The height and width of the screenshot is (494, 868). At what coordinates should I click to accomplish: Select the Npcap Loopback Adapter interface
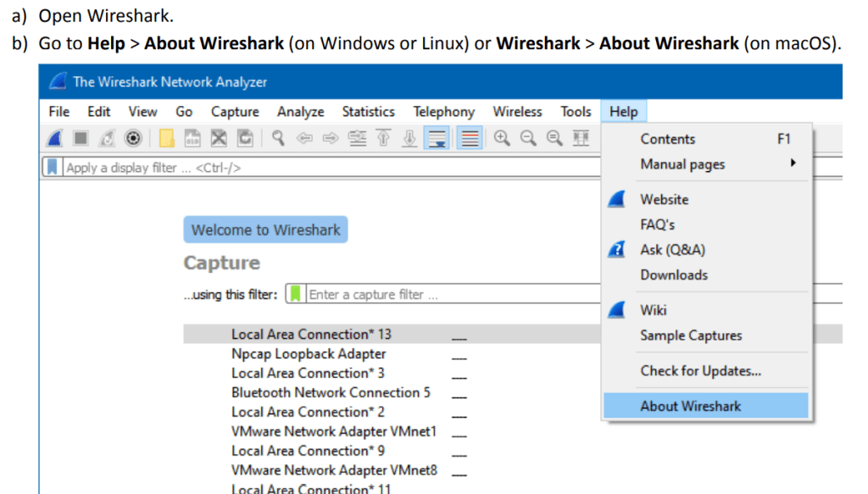point(309,353)
